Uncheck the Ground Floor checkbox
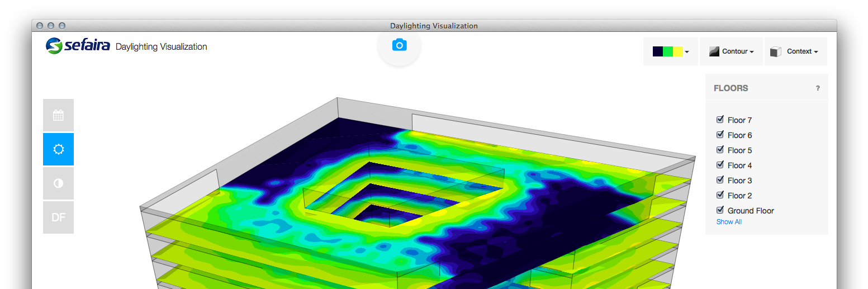868x289 pixels. click(720, 210)
